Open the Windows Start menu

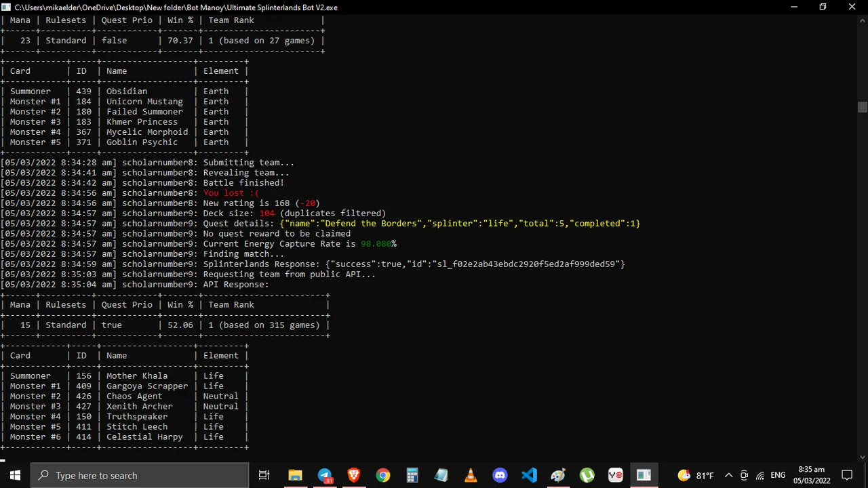(x=15, y=475)
